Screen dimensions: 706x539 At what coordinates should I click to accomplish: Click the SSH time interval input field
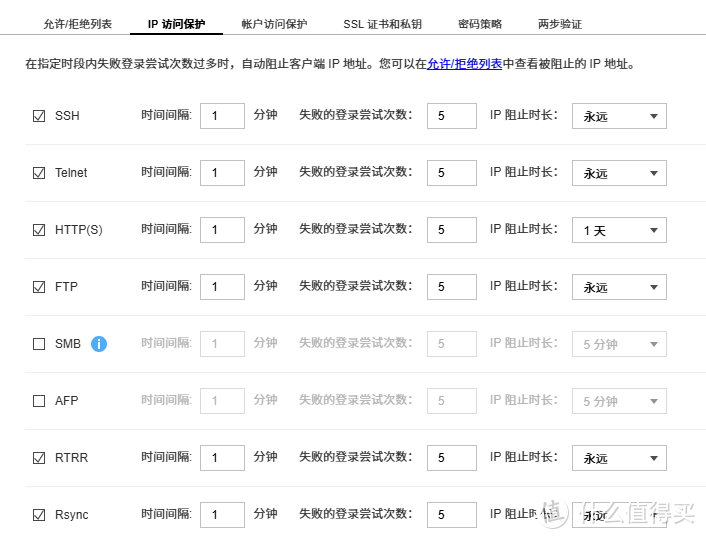click(x=222, y=116)
